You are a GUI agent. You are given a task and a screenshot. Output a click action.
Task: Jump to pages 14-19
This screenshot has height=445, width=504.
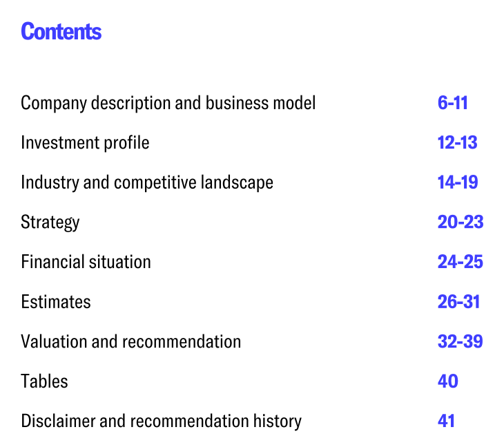pyautogui.click(x=458, y=182)
